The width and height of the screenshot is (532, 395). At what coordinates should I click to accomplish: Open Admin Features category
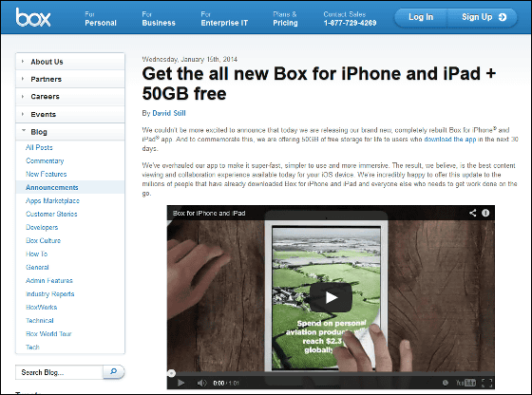[49, 280]
